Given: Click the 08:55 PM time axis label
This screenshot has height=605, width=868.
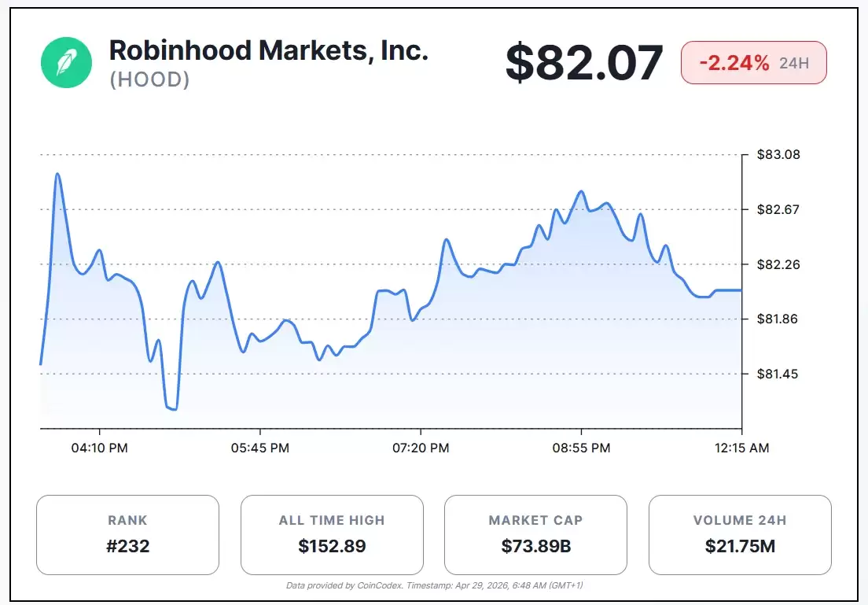Looking at the screenshot, I should pos(580,448).
